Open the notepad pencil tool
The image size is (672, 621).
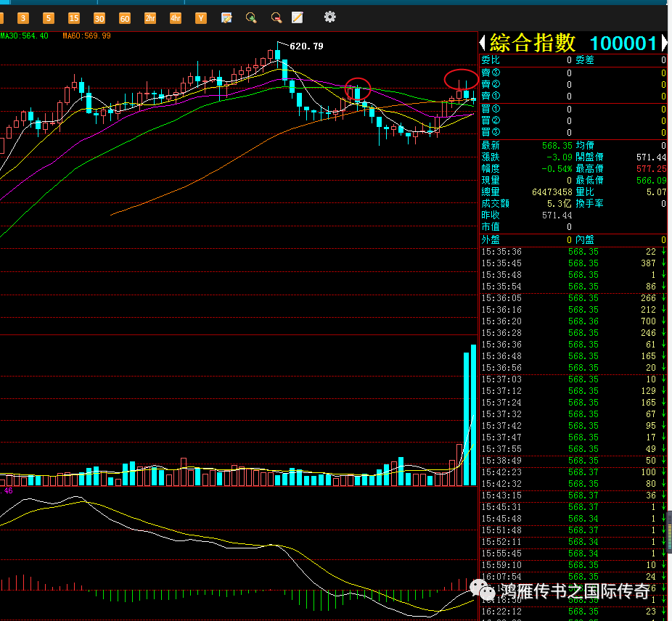pos(297,17)
